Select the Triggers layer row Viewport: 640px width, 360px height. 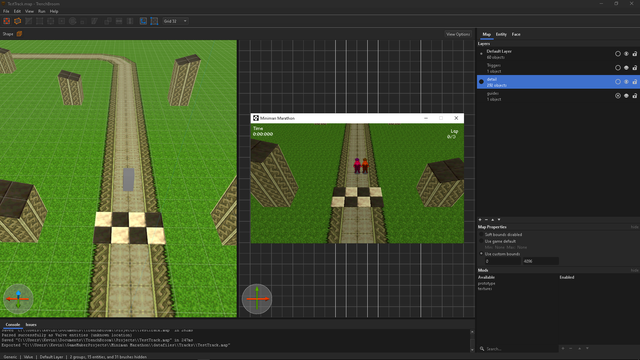pyautogui.click(x=558, y=68)
